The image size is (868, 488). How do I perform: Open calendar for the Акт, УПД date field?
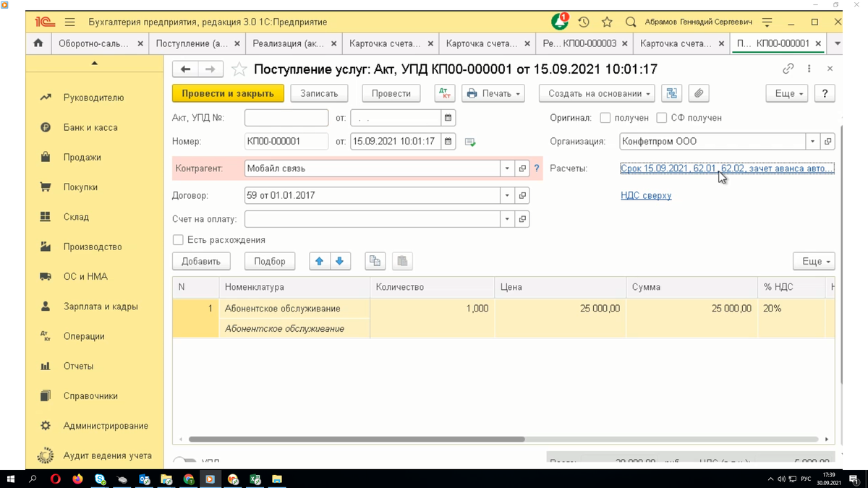448,117
